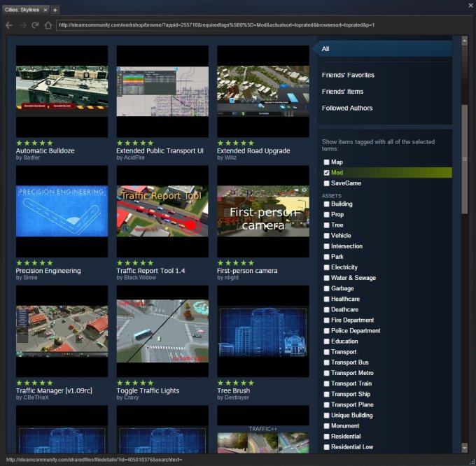Screen dimensions: 476x466
Task: Click the URL address field
Action: coord(262,25)
